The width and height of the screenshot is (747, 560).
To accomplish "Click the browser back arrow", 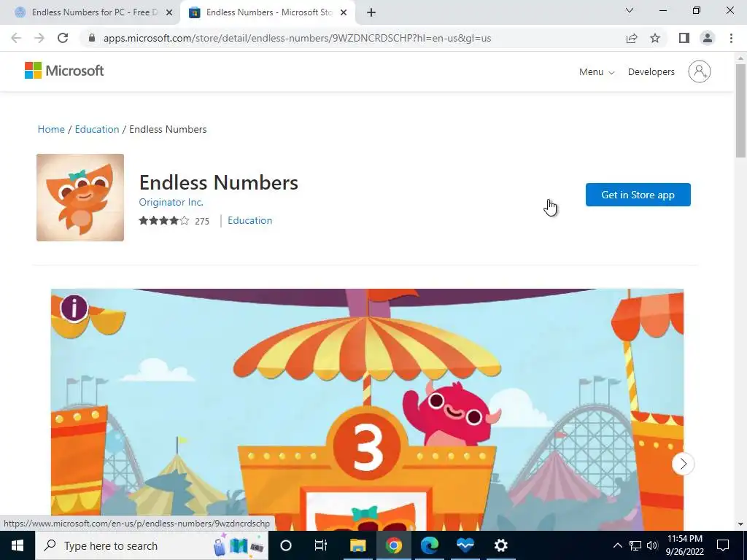I will coord(16,38).
